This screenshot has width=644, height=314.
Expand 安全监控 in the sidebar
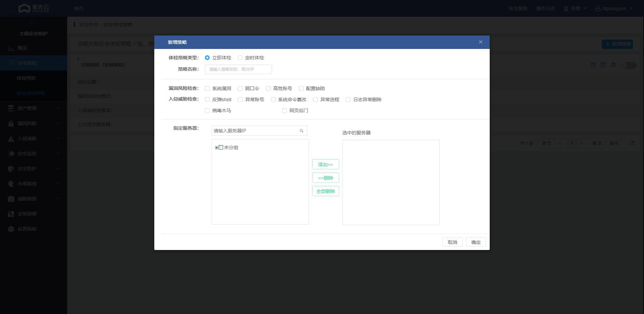(34, 153)
